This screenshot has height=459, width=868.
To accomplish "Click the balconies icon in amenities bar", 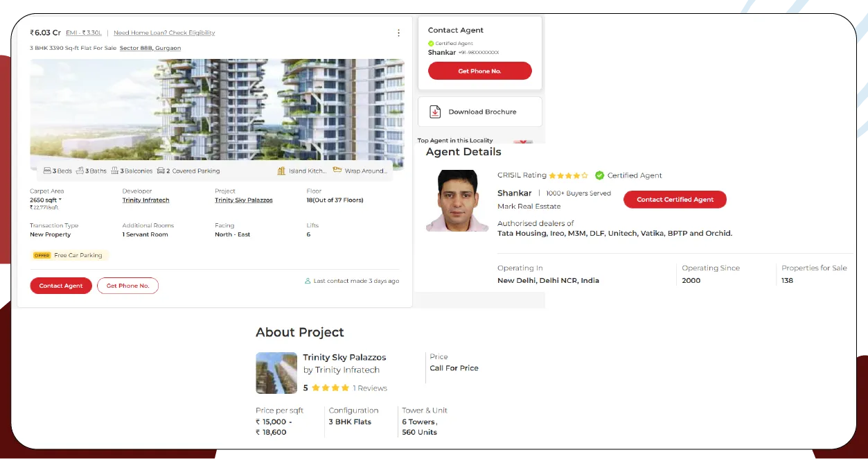I will click(x=115, y=171).
